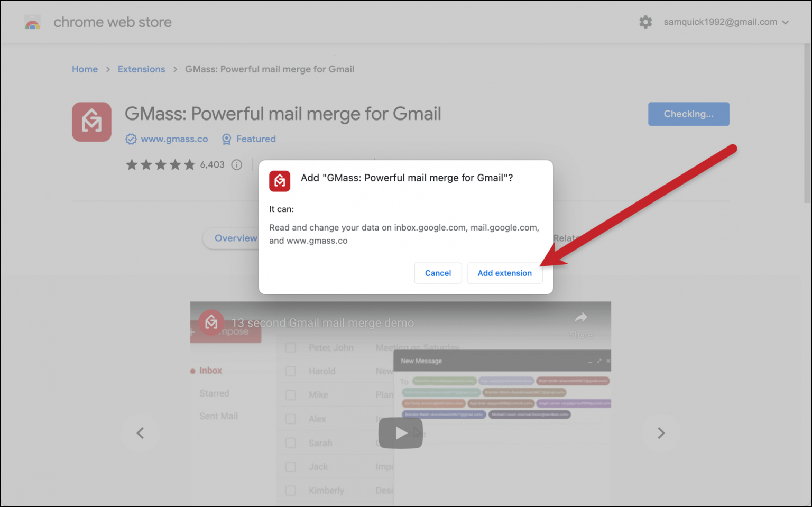Click the Chrome Web Store rainbow logo
The image size is (812, 507).
point(32,23)
